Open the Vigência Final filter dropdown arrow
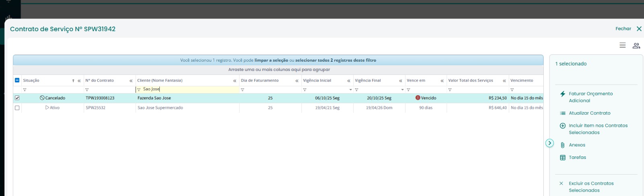 (402, 90)
